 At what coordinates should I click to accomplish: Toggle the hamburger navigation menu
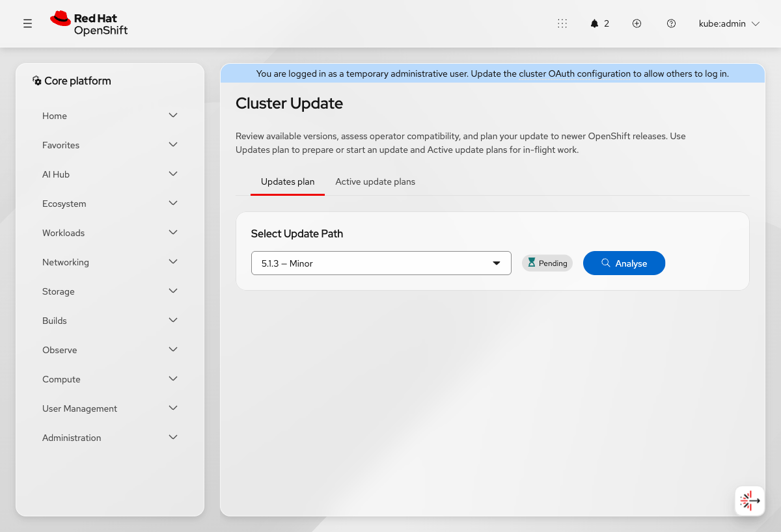click(27, 23)
